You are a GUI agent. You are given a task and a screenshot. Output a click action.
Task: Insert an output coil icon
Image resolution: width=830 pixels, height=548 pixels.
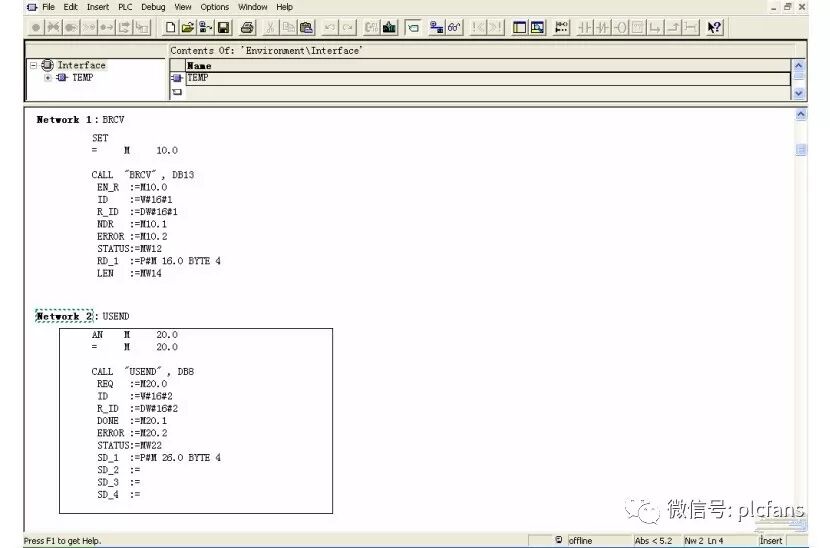[620, 27]
